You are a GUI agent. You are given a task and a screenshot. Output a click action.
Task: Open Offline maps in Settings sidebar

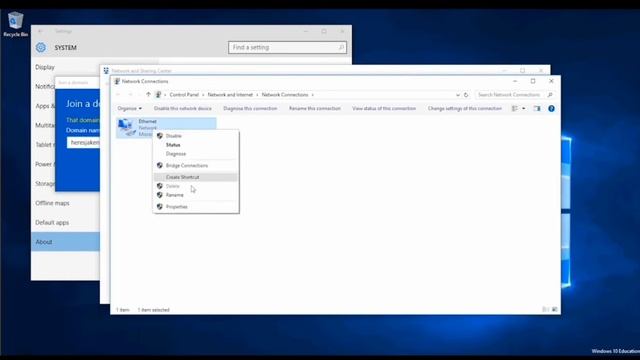52,203
